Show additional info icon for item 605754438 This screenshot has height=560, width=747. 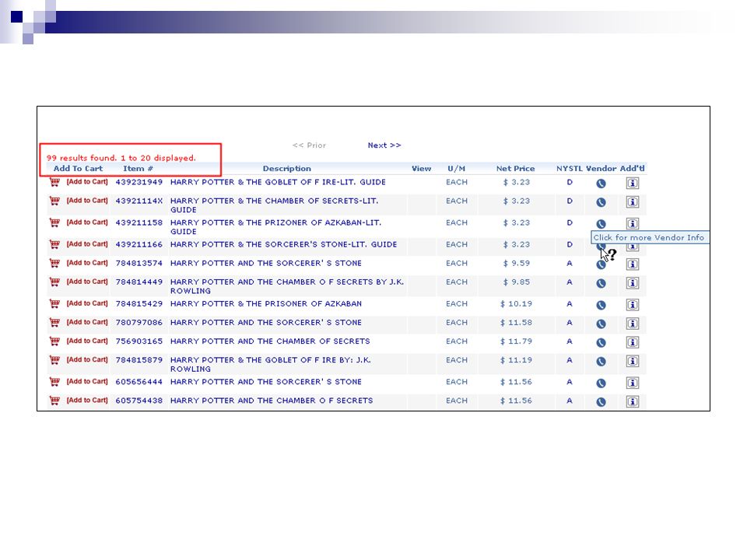pos(632,402)
